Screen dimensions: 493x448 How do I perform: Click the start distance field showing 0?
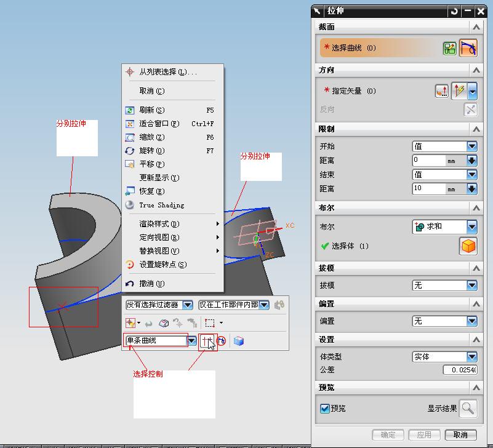coord(429,161)
